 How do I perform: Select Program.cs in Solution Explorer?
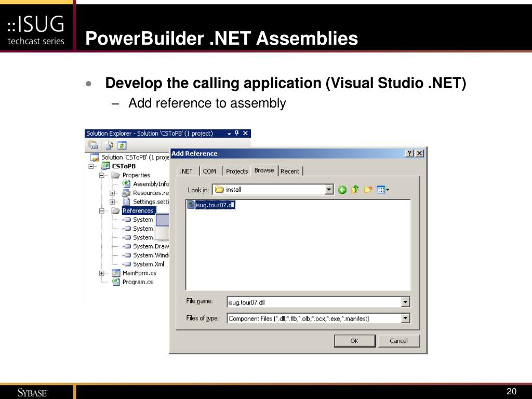point(132,282)
